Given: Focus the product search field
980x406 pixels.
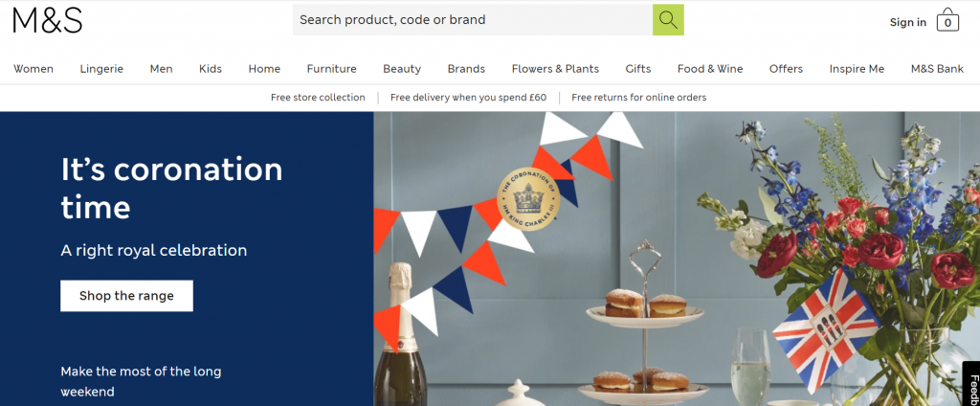Looking at the screenshot, I should [x=473, y=20].
